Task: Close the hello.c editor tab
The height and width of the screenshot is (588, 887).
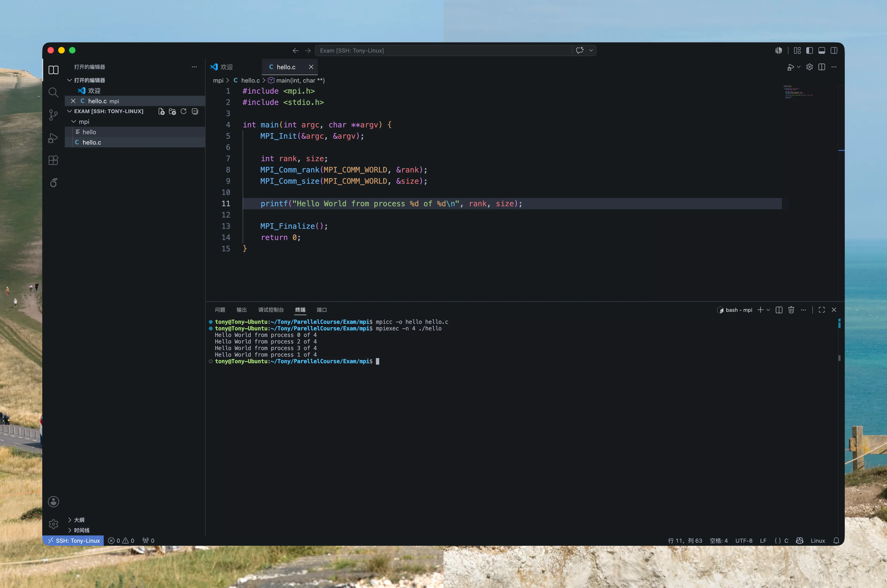Action: (x=311, y=67)
